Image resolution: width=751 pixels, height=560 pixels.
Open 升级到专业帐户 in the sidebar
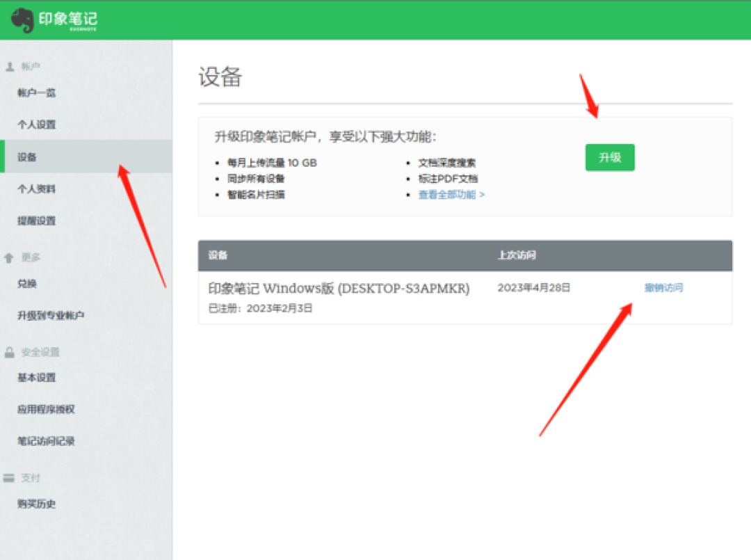coord(51,315)
